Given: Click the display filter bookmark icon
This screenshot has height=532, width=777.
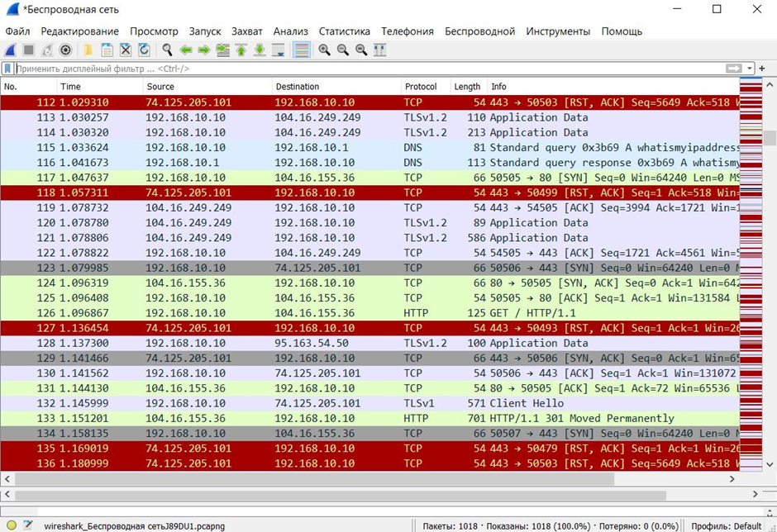Looking at the screenshot, I should tap(7, 69).
